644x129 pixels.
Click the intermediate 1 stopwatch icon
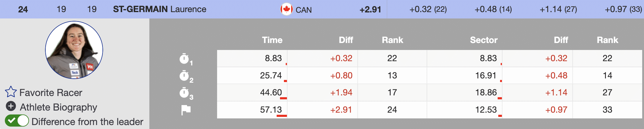pyautogui.click(x=184, y=59)
